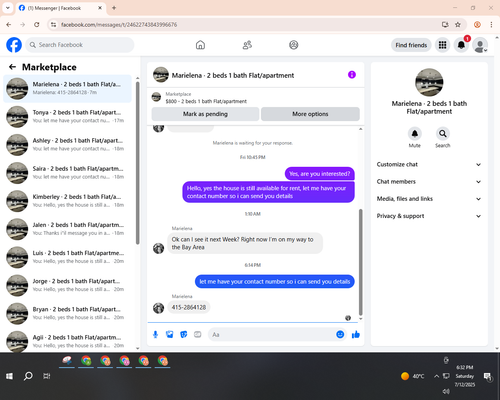Image resolution: width=500 pixels, height=400 pixels.
Task: Open the Facebook menu grid icon
Action: tap(442, 45)
